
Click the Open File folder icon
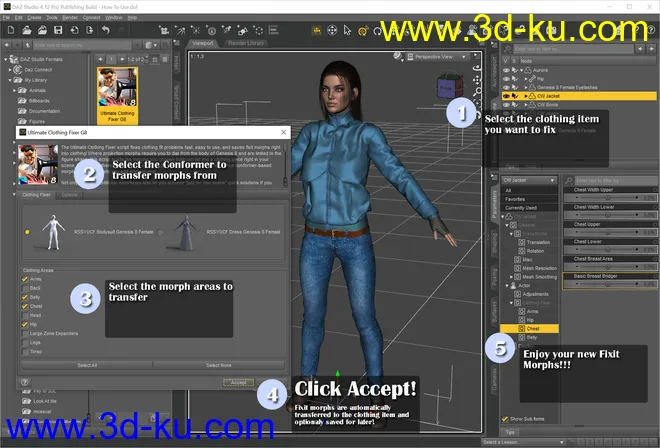[26, 30]
